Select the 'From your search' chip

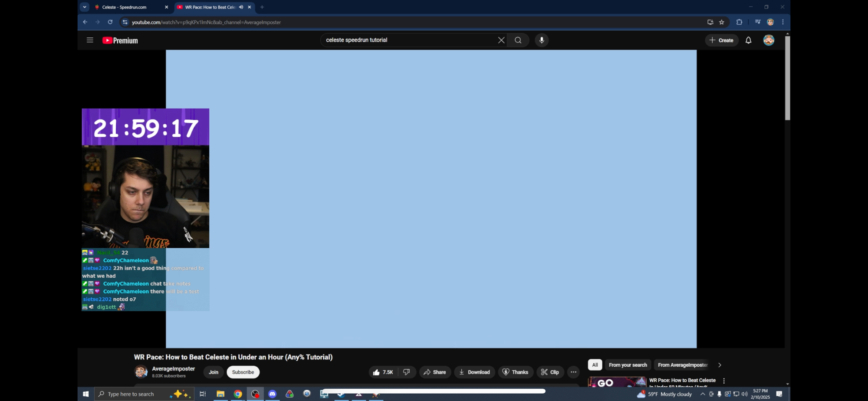(628, 365)
